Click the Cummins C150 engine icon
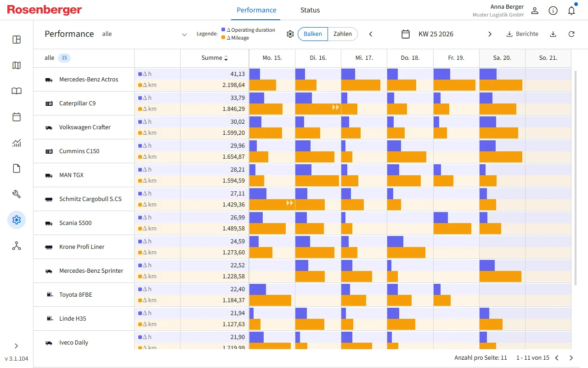Screen dimensions: 588x368 point(49,151)
